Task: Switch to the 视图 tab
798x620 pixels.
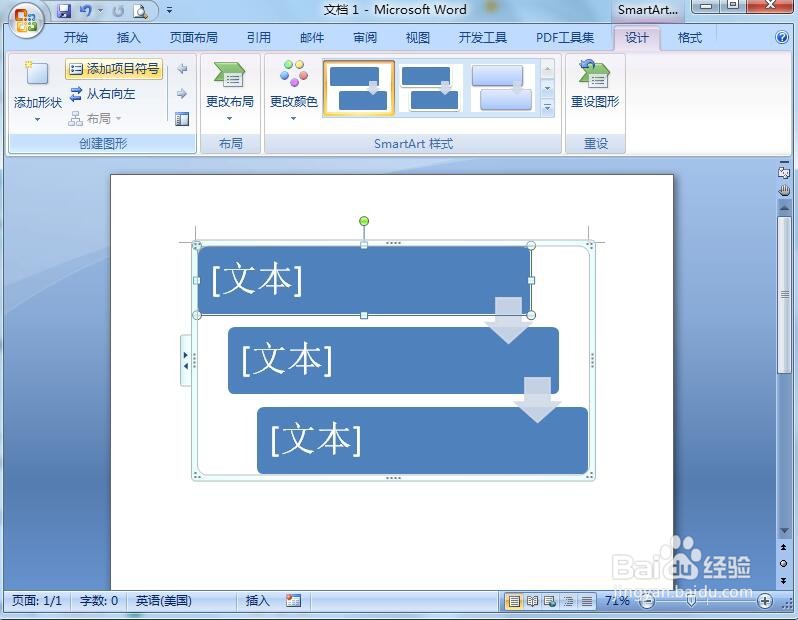Action: [418, 38]
